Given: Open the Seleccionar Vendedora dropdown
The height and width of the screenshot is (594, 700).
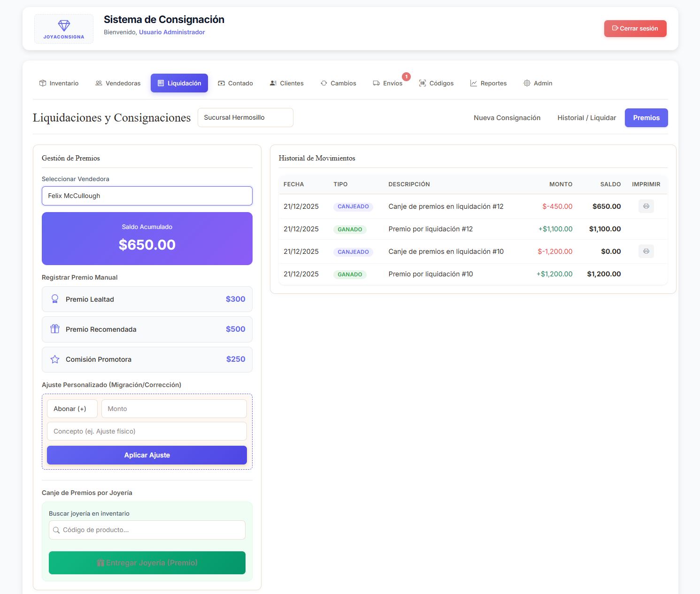Looking at the screenshot, I should (x=147, y=196).
